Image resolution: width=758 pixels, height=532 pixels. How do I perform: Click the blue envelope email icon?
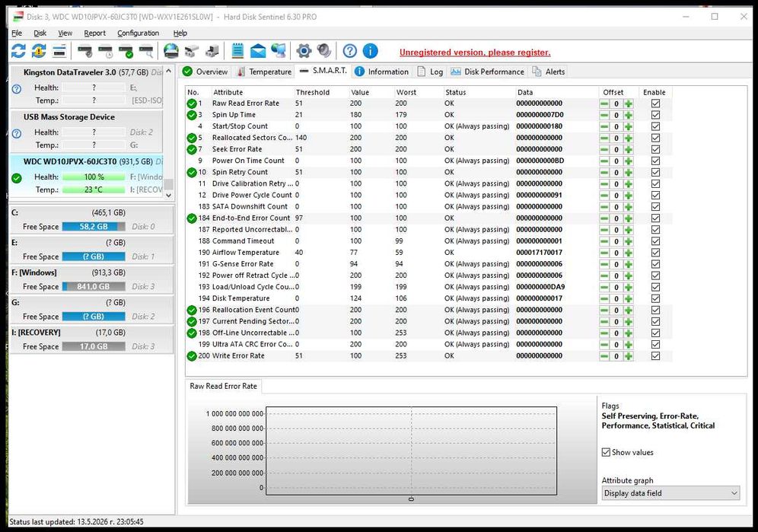pos(258,51)
